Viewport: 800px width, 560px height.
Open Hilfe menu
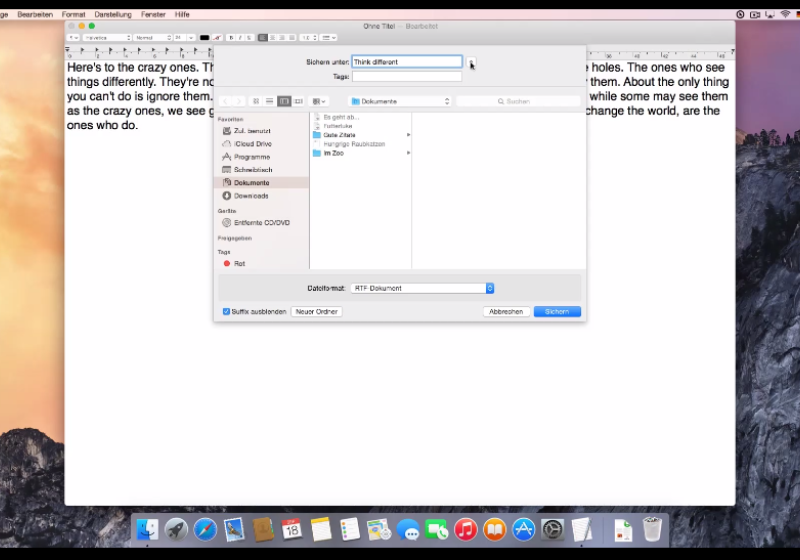pyautogui.click(x=182, y=14)
